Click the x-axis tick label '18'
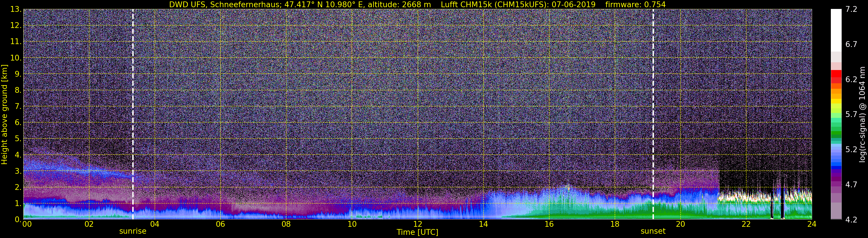This screenshot has width=868, height=238. point(614,224)
